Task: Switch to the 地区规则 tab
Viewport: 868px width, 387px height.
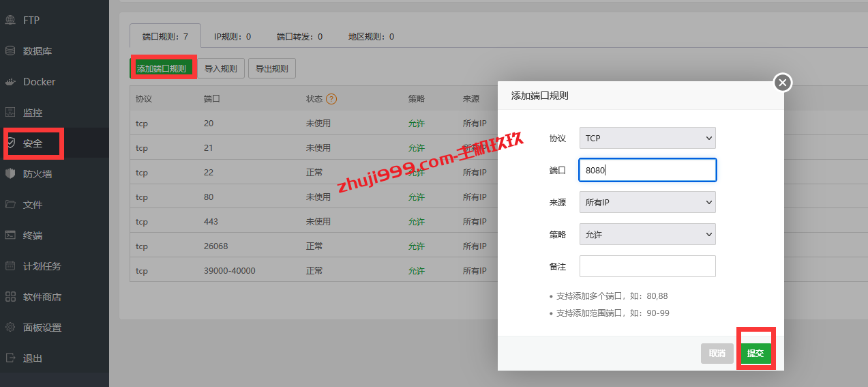Action: pyautogui.click(x=371, y=36)
